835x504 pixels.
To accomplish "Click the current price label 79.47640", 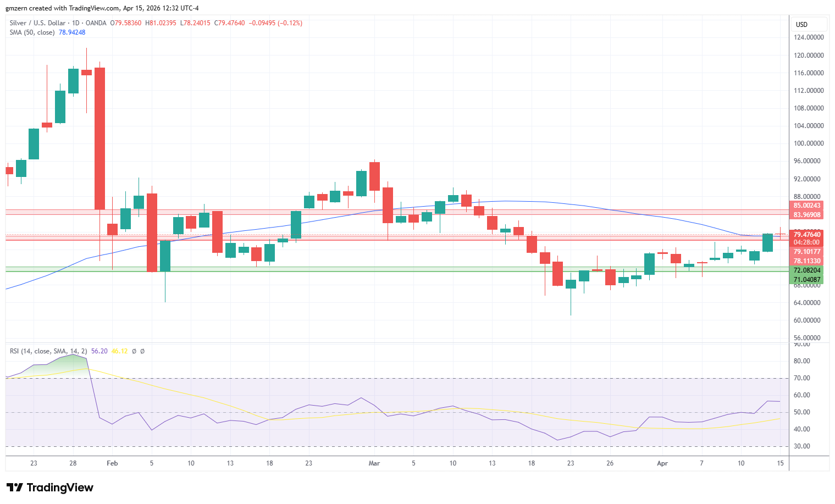I will 807,235.
